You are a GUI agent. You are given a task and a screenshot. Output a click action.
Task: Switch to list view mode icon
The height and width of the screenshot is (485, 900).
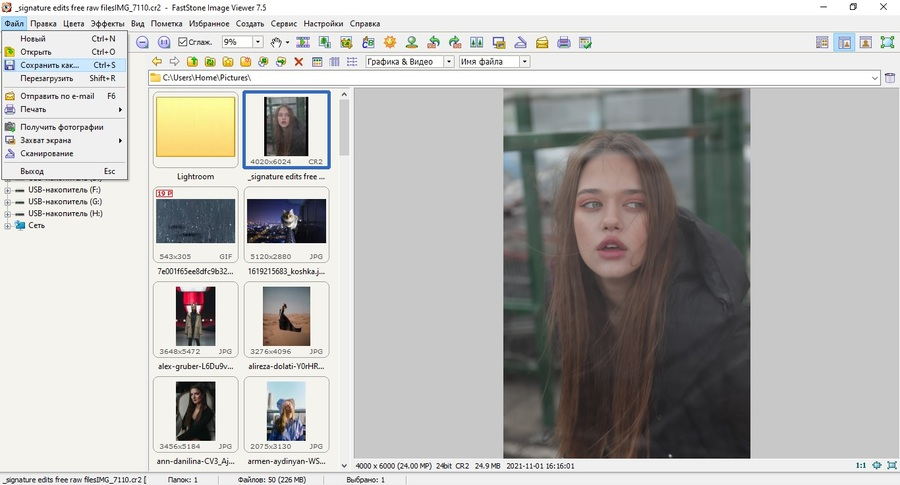point(352,61)
